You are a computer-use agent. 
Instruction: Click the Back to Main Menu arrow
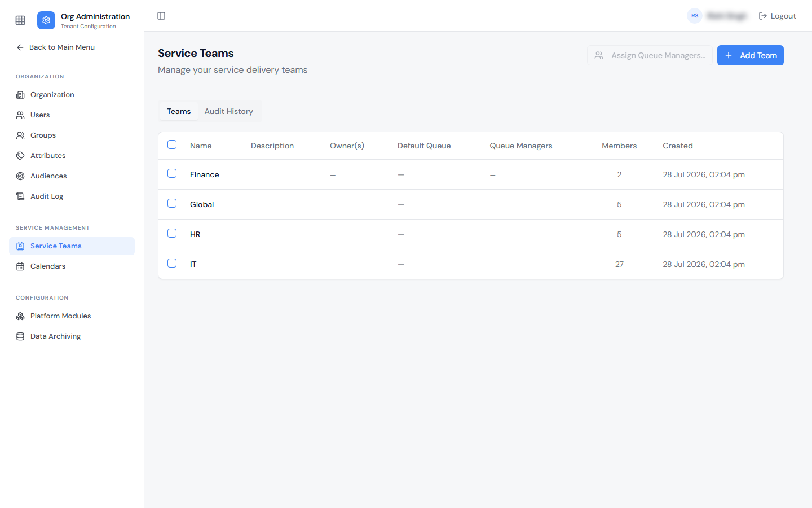[x=20, y=47]
